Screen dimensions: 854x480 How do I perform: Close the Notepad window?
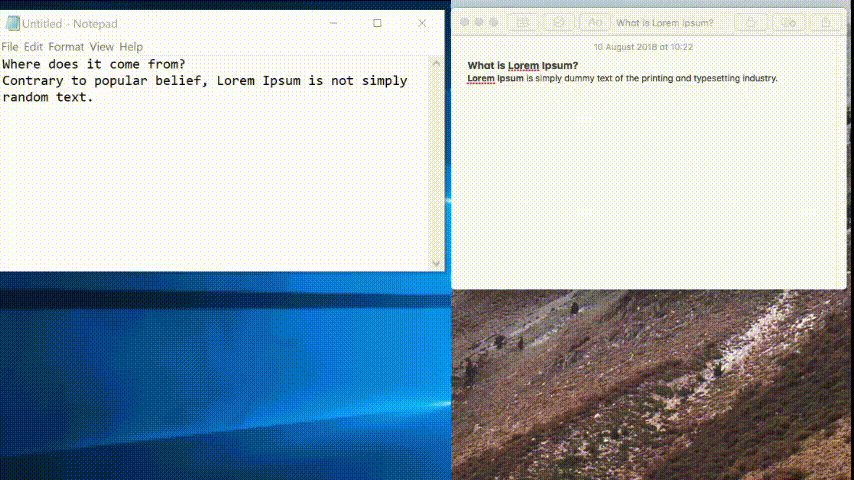(x=422, y=23)
